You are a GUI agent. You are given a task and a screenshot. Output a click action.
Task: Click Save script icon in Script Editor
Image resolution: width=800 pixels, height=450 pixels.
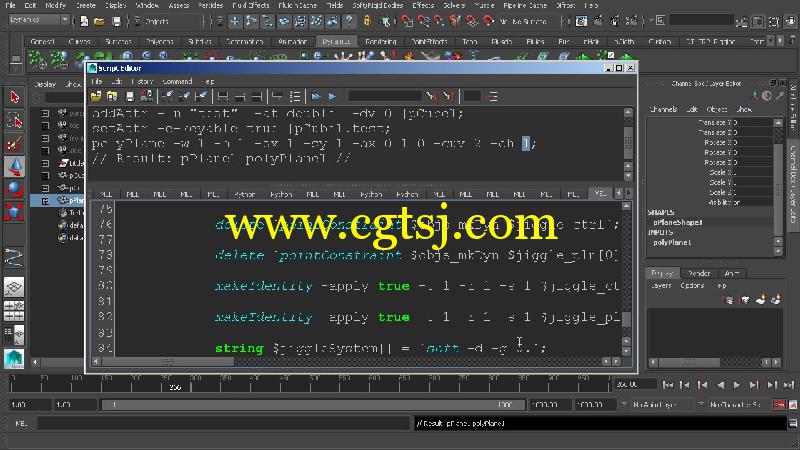130,96
